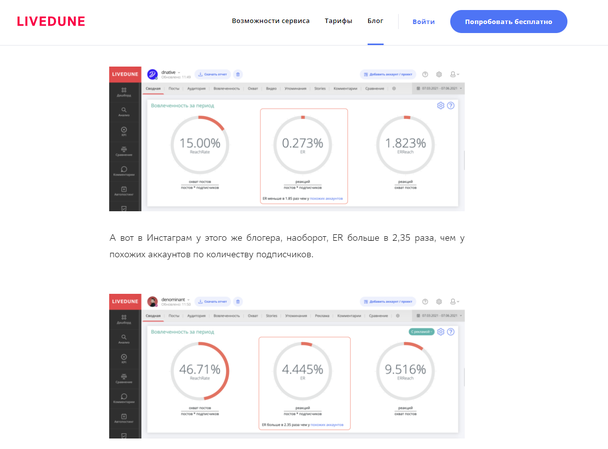The width and height of the screenshot is (608, 449).
Task: Go to the Тарифы page
Action: 338,21
